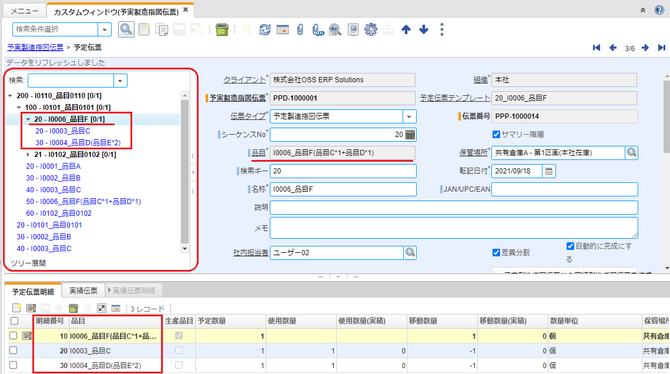Click into the 名称 input field
This screenshot has height=374, width=670.
tap(343, 189)
